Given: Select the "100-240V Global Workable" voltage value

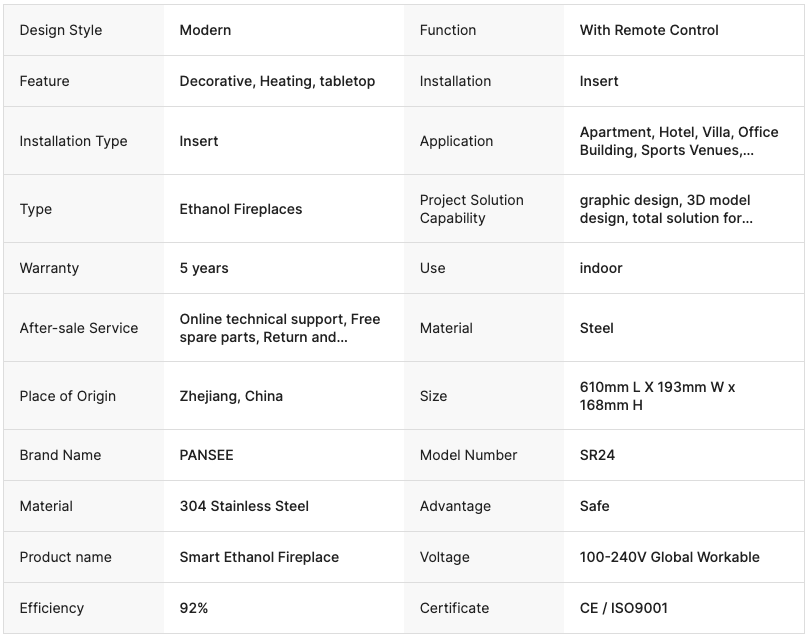Looking at the screenshot, I should coord(669,557).
